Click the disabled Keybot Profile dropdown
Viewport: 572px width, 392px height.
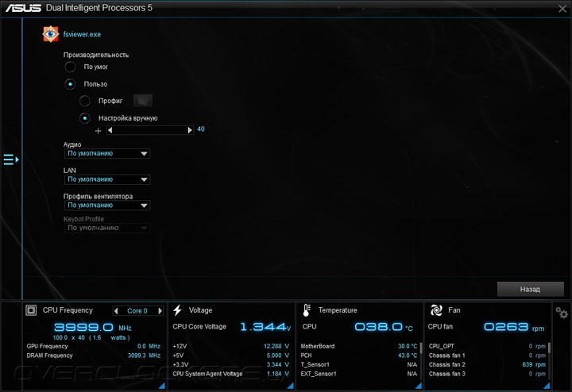[107, 228]
